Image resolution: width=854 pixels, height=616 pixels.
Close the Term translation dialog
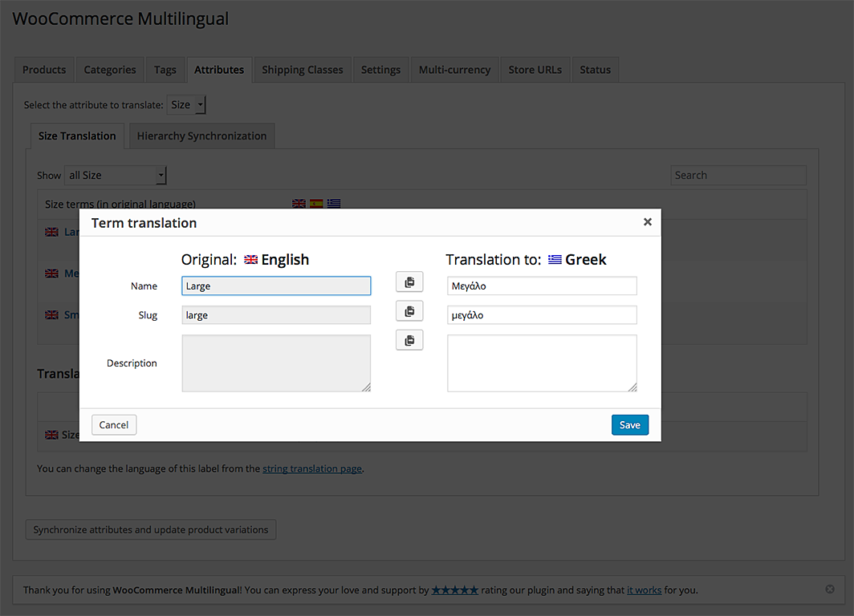pyautogui.click(x=648, y=222)
